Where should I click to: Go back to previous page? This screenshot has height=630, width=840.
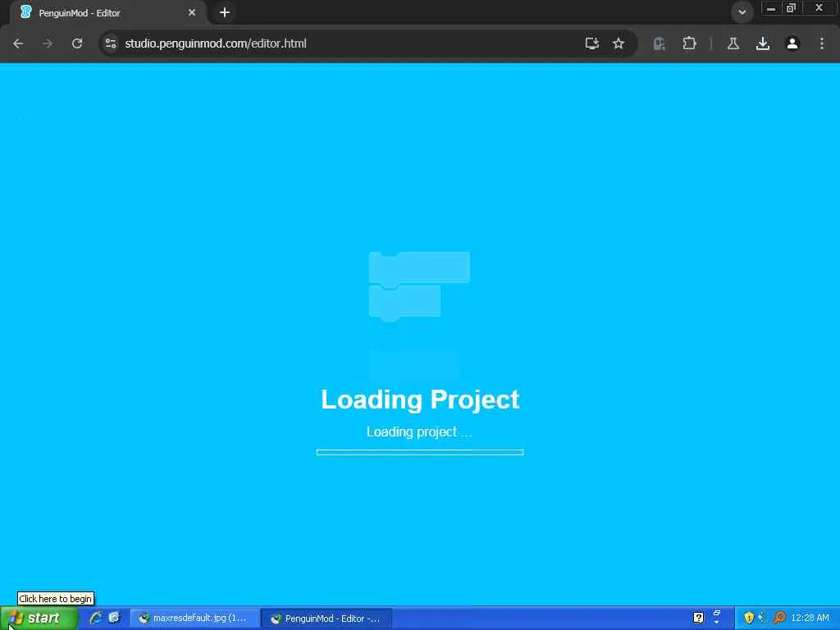point(18,43)
